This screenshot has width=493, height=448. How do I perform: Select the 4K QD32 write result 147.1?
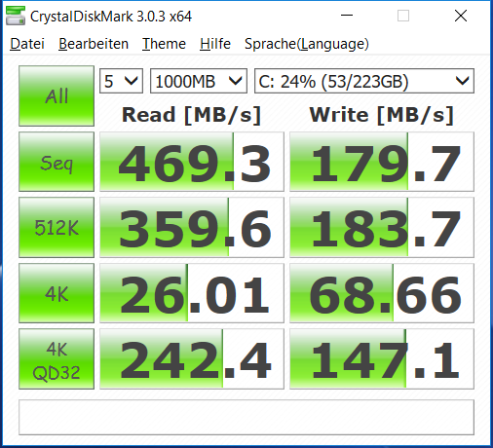point(382,359)
